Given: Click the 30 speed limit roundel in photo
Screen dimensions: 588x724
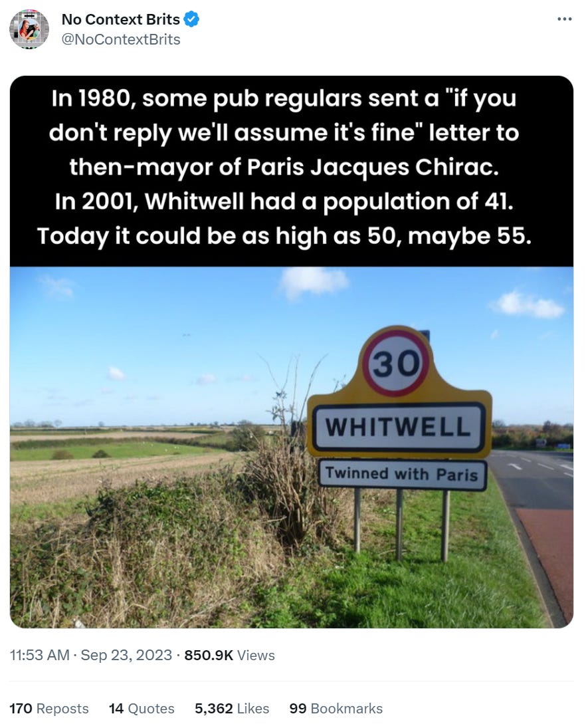Looking at the screenshot, I should 395,362.
